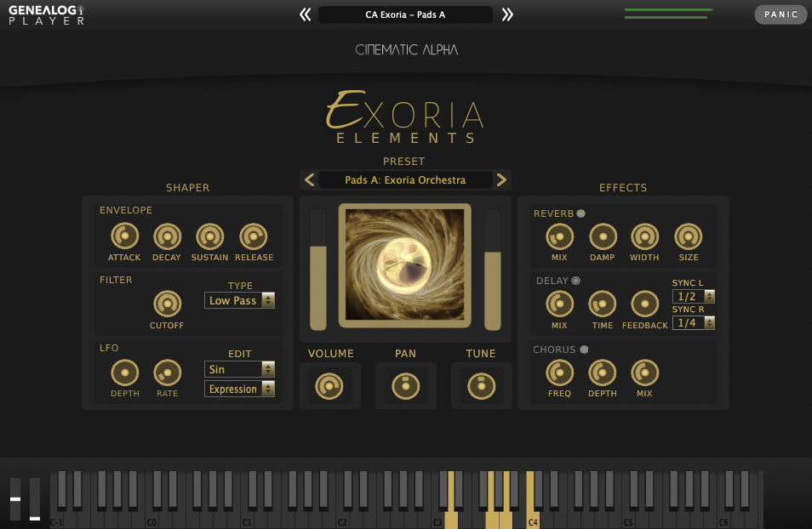Click the Chorus Depth knob
Image resolution: width=812 pixels, height=529 pixels.
[x=603, y=373]
